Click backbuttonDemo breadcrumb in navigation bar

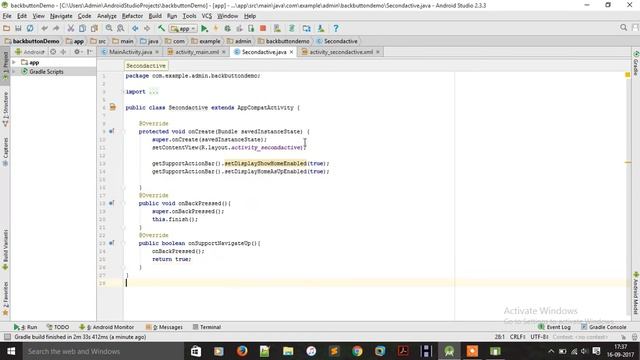coord(32,41)
